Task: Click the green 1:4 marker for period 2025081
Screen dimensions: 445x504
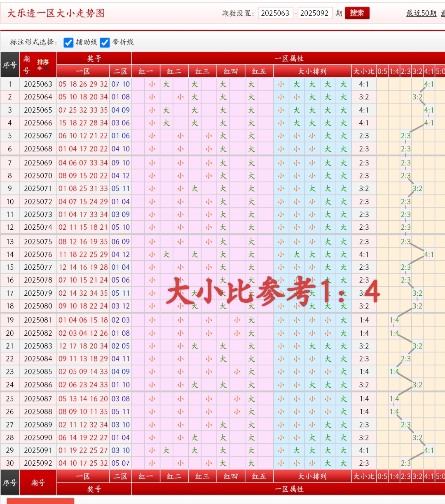Action: (x=393, y=320)
